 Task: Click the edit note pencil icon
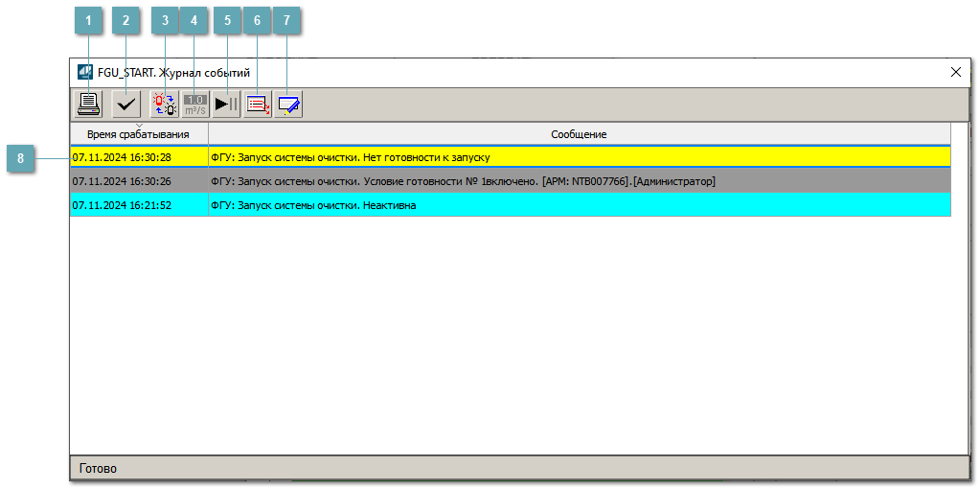[288, 105]
